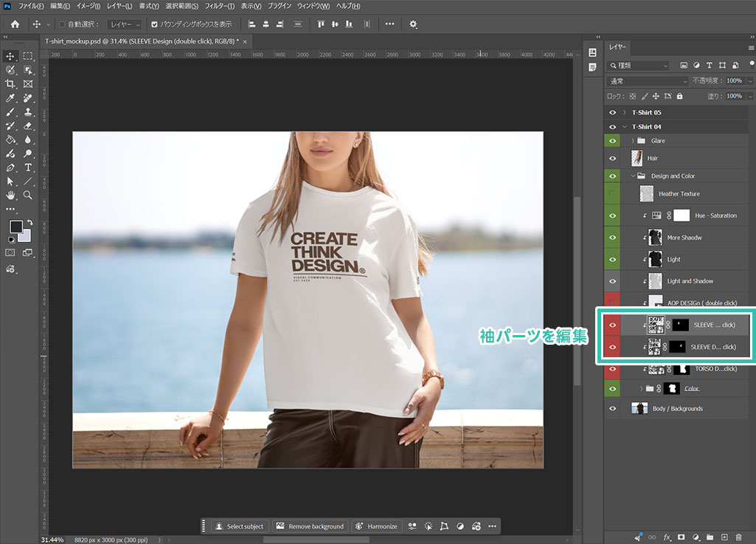Select the Pen tool
The image size is (756, 544).
[10, 168]
